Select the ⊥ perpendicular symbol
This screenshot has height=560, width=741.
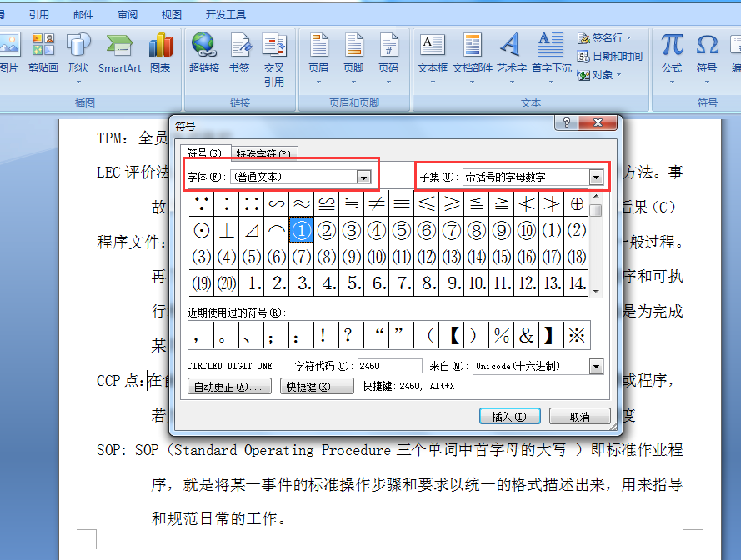click(x=227, y=231)
